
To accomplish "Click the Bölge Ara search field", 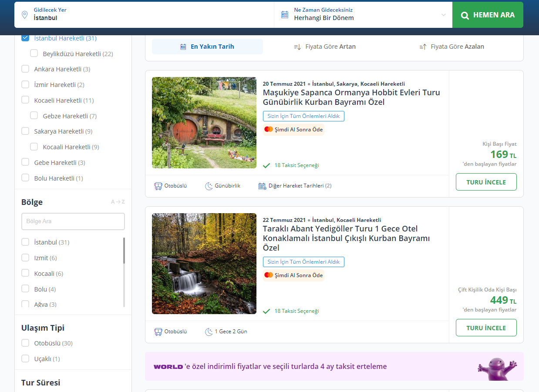I will pyautogui.click(x=73, y=221).
